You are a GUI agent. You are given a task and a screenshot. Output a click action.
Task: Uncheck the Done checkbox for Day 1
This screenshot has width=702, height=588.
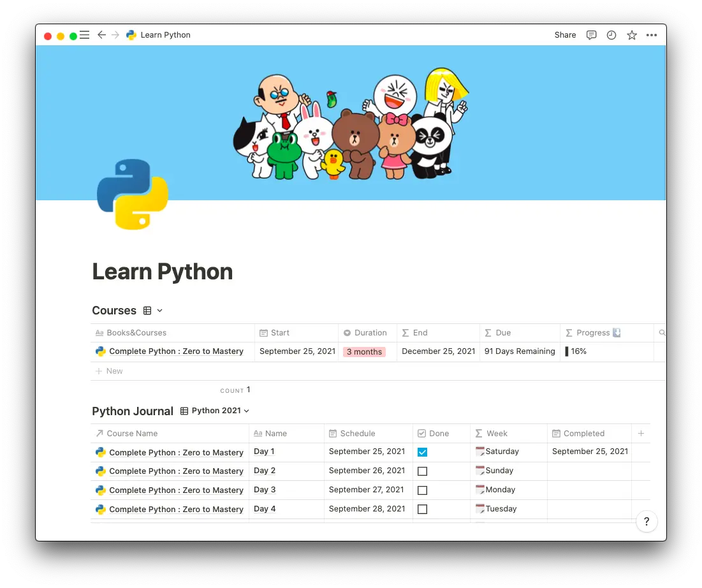(x=422, y=452)
